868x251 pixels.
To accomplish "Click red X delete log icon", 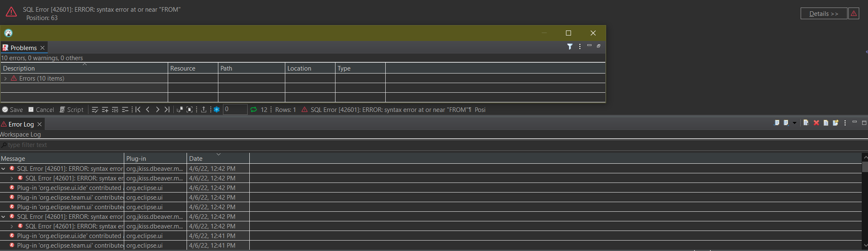I will tap(816, 123).
